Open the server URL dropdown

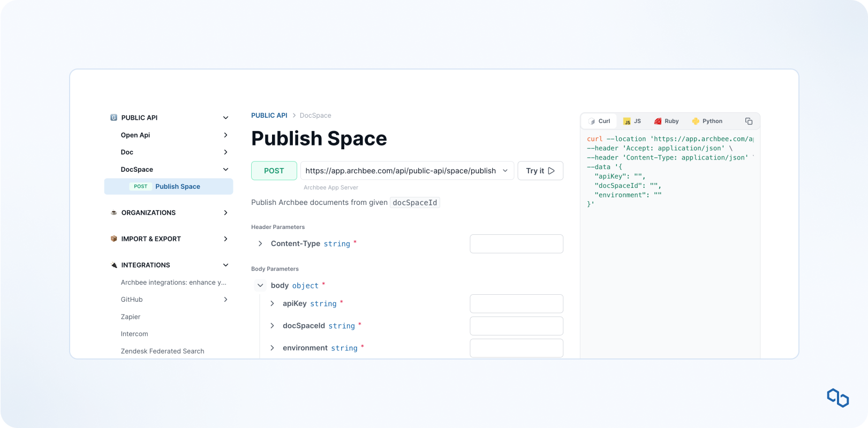505,171
